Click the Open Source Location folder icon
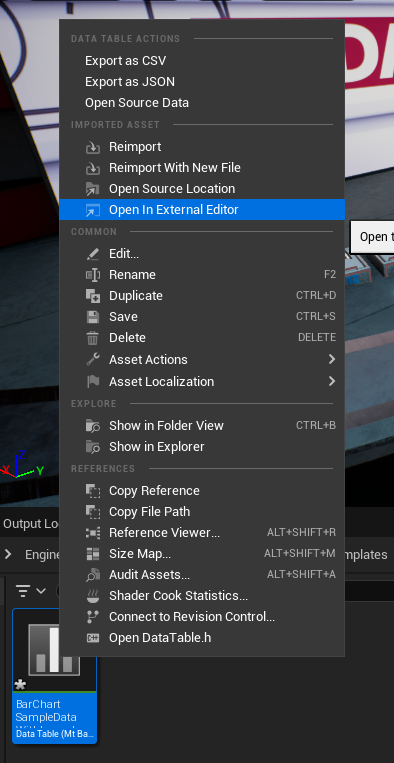The width and height of the screenshot is (394, 763). [92, 189]
